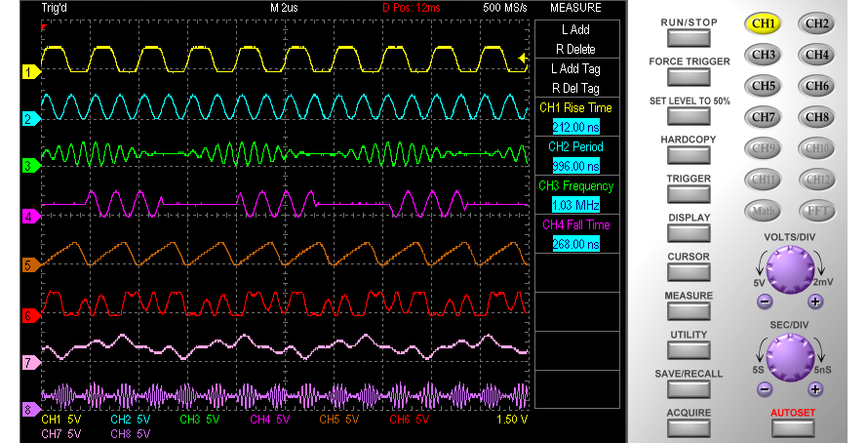Increase VOLTS/DIV with the plus button
Image resolution: width=868 pixels, height=443 pixels.
[815, 302]
